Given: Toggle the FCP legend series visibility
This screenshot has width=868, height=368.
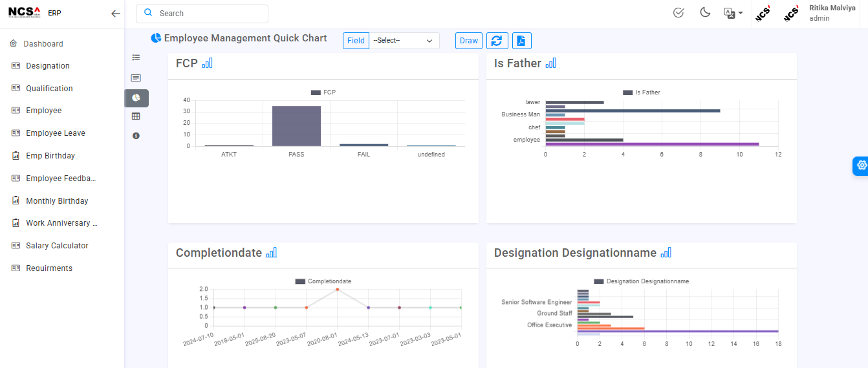Looking at the screenshot, I should coord(323,92).
